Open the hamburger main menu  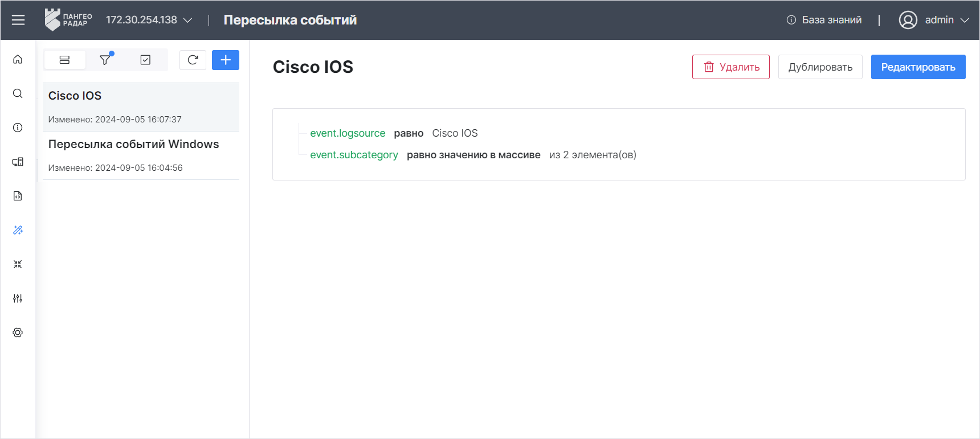(x=18, y=20)
